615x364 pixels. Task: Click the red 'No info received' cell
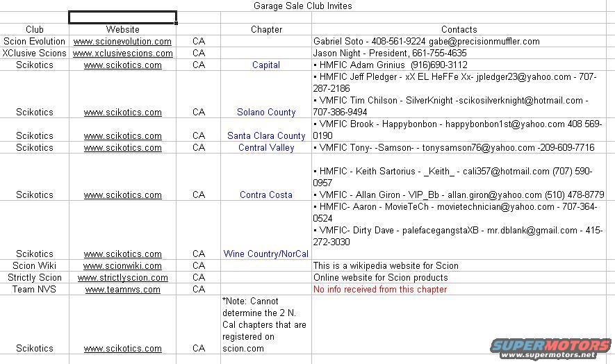pyautogui.click(x=380, y=290)
